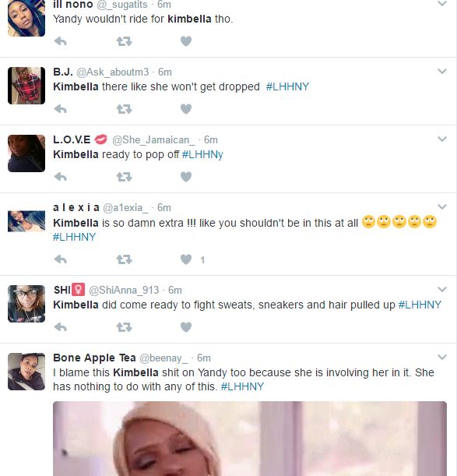Reply to B.J.'s tweet about Kimbella
457x476 pixels.
[x=61, y=109]
